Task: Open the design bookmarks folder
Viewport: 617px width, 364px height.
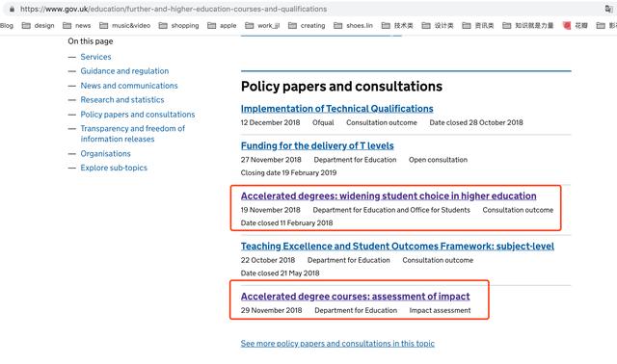Action: [x=39, y=26]
